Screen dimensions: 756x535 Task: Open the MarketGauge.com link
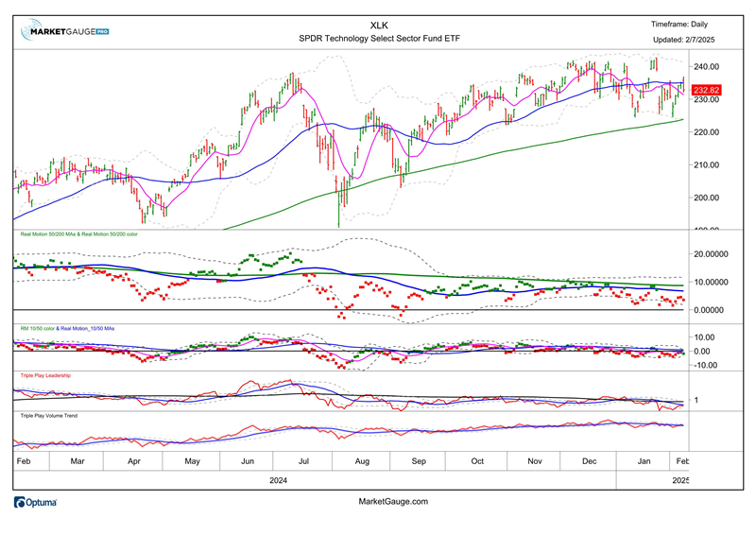click(x=394, y=502)
